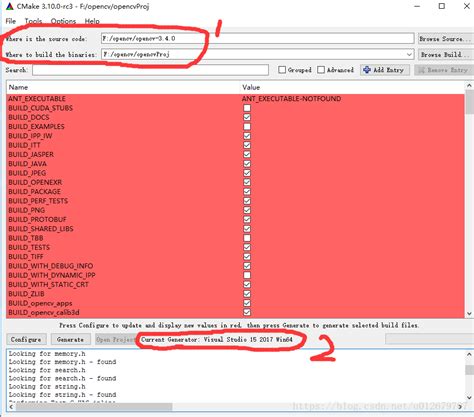Open the Options menu
The width and height of the screenshot is (474, 417).
(63, 21)
